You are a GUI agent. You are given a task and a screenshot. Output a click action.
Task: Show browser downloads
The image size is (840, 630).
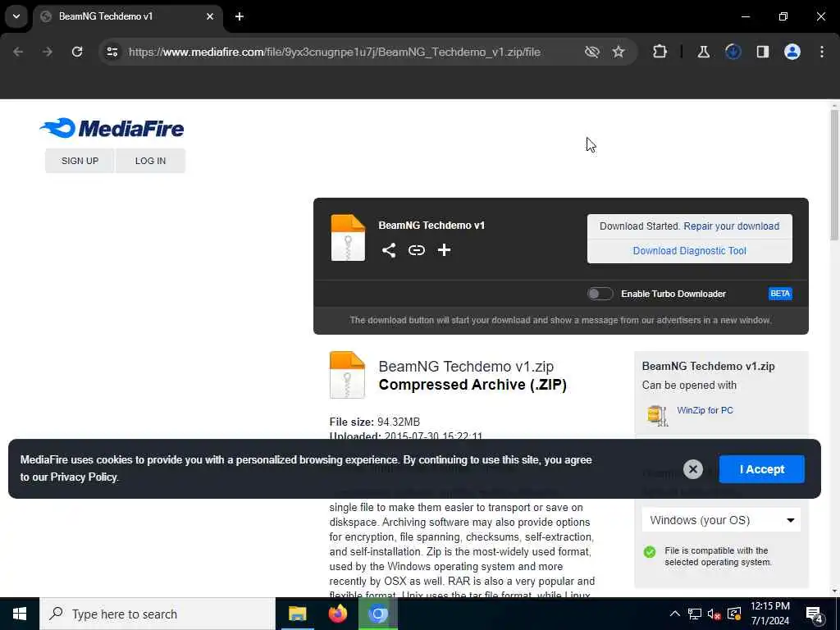733,52
